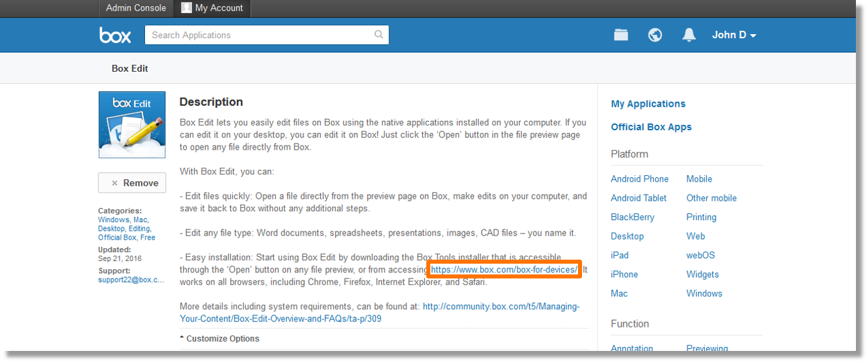Select Widgets platform
The height and width of the screenshot is (363, 868).
702,274
